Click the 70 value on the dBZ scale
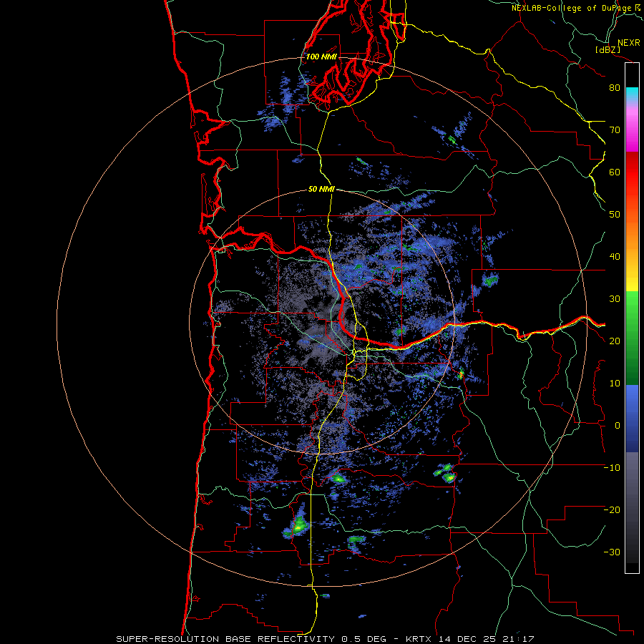The image size is (644, 644). point(615,130)
